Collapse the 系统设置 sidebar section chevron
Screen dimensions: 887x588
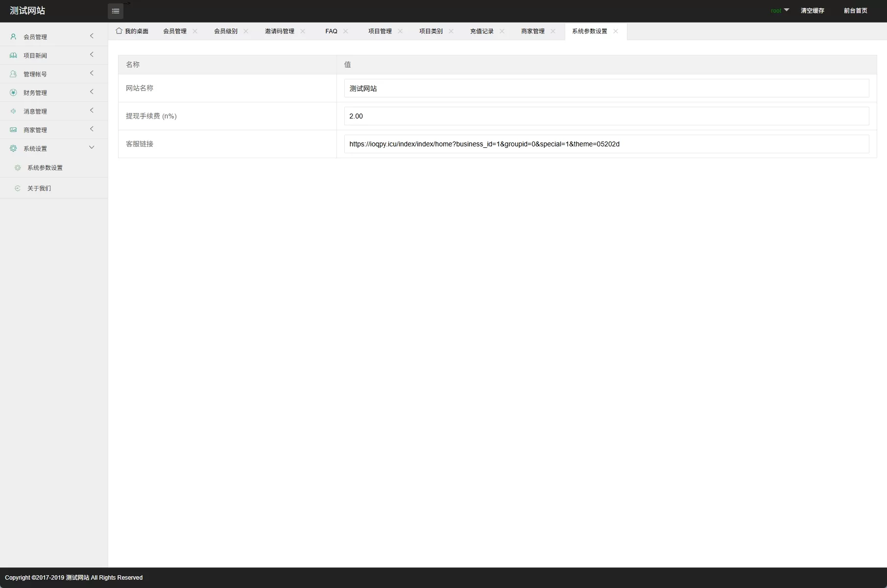coord(92,148)
